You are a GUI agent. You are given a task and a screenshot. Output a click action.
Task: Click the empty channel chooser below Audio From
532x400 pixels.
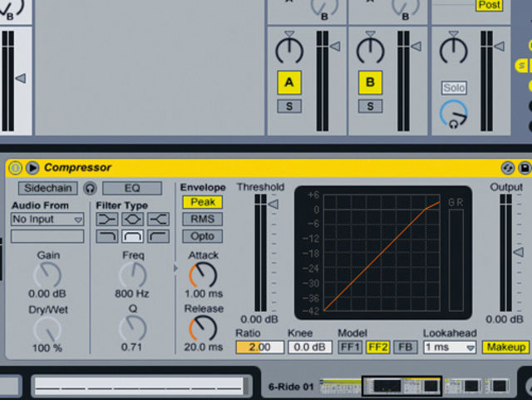point(47,236)
